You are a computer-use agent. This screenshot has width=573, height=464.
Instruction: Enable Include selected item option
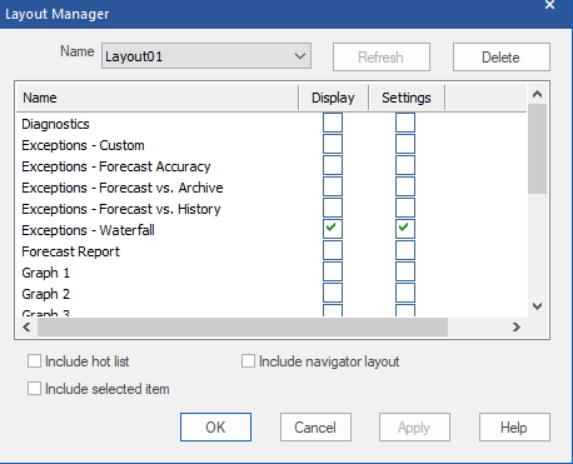(34, 388)
